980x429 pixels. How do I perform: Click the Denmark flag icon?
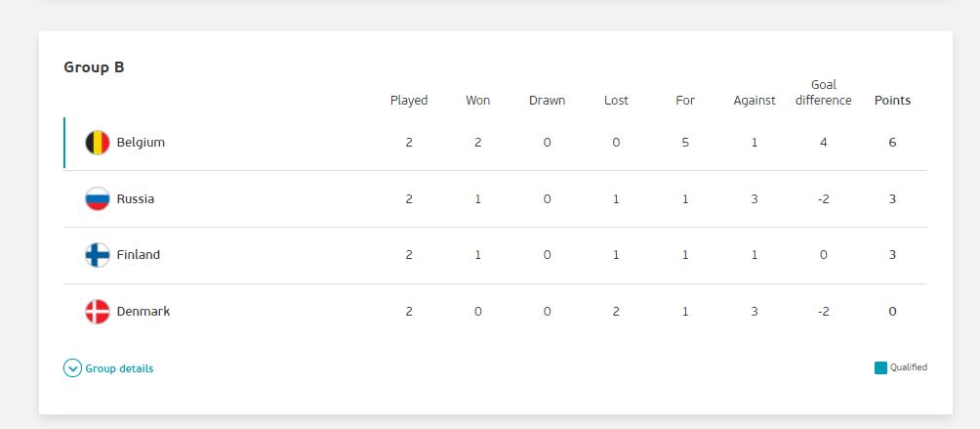coord(98,312)
